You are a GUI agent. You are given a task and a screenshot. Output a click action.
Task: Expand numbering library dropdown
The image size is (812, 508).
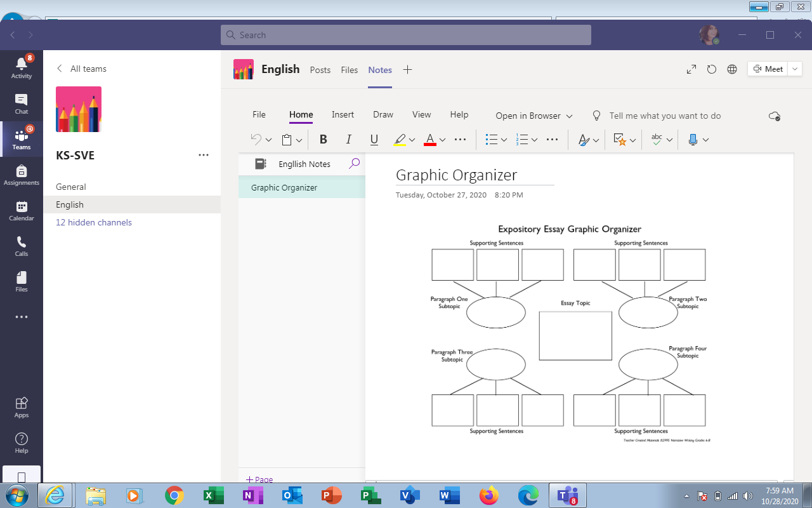click(534, 140)
